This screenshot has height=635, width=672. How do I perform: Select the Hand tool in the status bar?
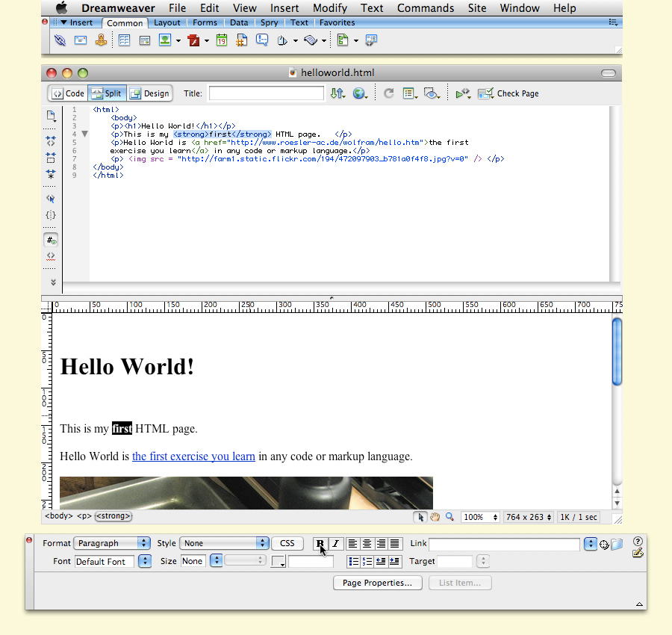435,516
